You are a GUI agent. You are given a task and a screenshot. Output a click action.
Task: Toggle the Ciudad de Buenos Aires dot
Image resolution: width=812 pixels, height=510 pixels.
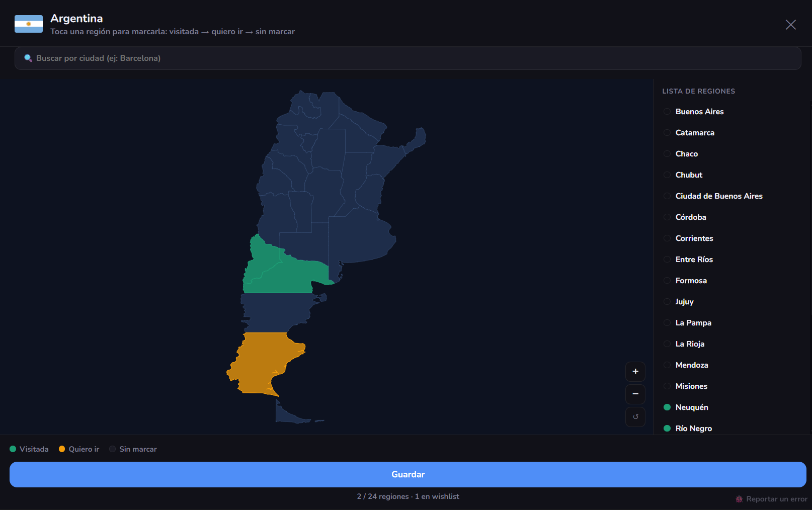coord(667,196)
